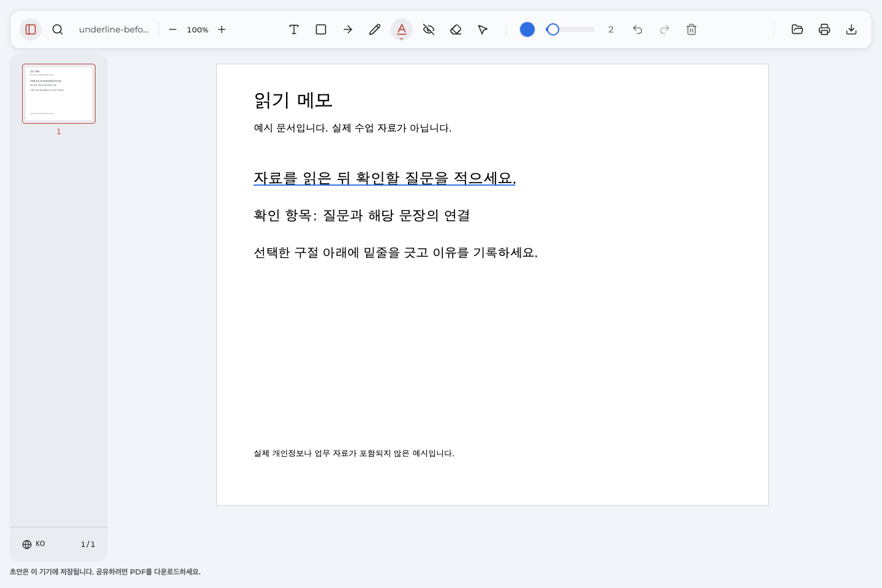Click the page counter 1/1
Screen dimensions: 882x588
(x=88, y=544)
